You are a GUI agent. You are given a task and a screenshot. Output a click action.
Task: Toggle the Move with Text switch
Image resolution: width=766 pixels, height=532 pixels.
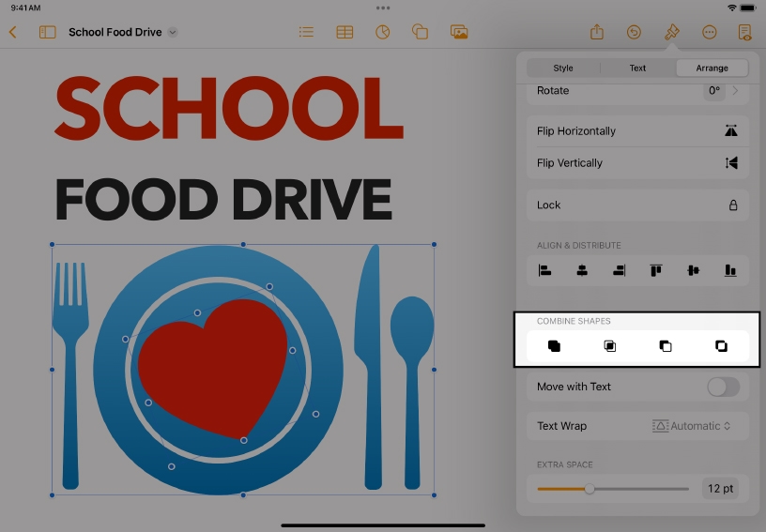click(723, 387)
